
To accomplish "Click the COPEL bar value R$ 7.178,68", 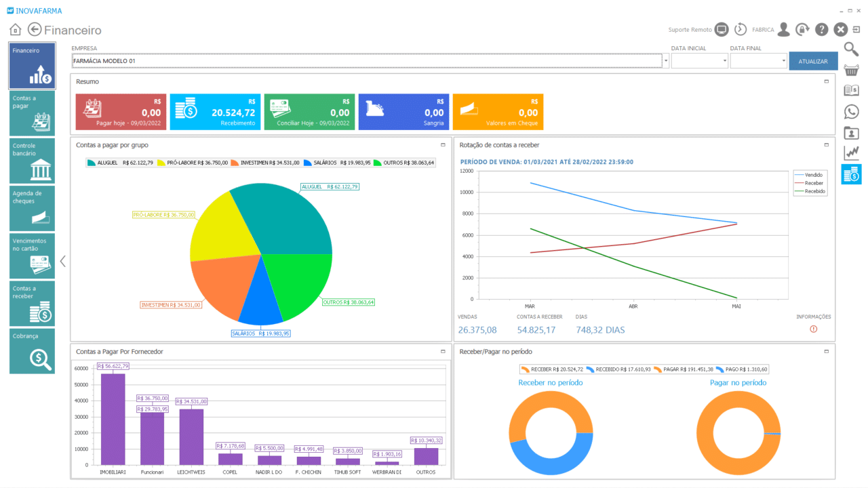I will [x=231, y=446].
